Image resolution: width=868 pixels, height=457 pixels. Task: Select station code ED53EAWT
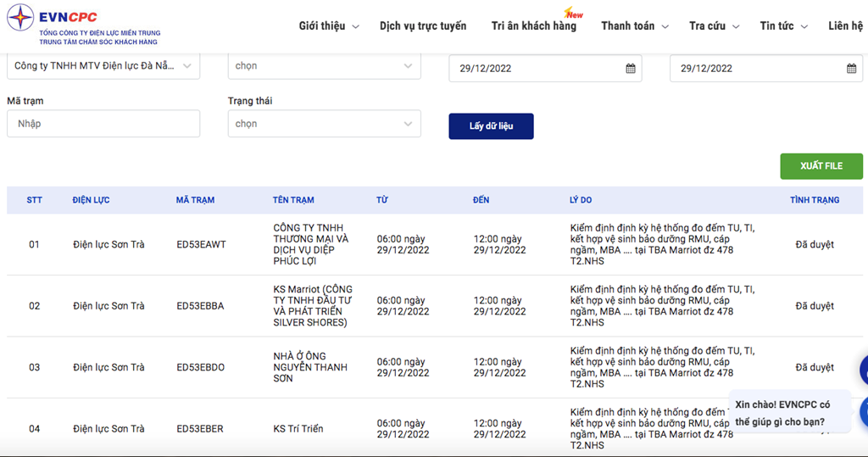(201, 244)
